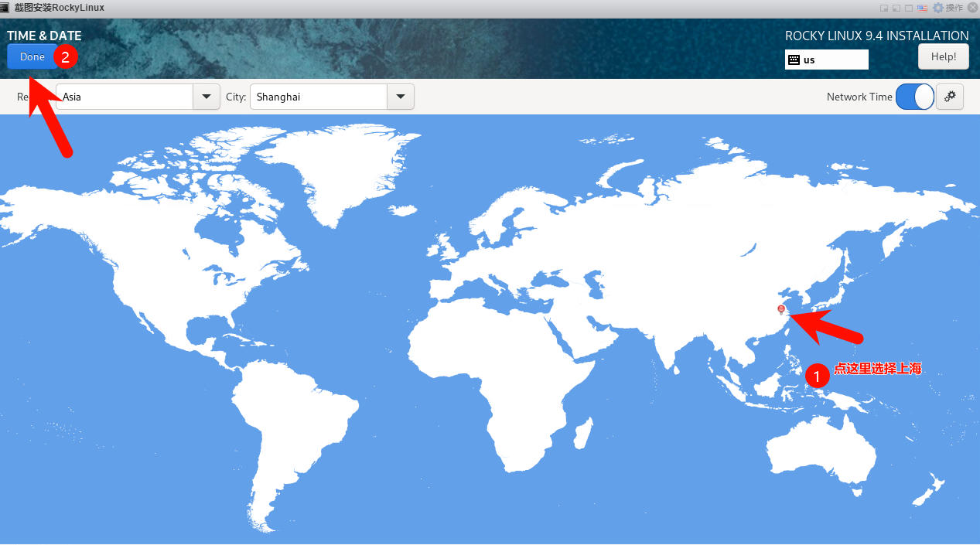Click the Region field showing Asia

point(125,97)
